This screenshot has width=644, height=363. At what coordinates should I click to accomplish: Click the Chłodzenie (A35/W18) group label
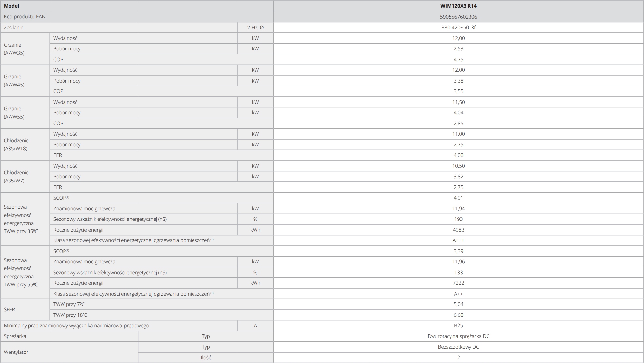pos(16,144)
